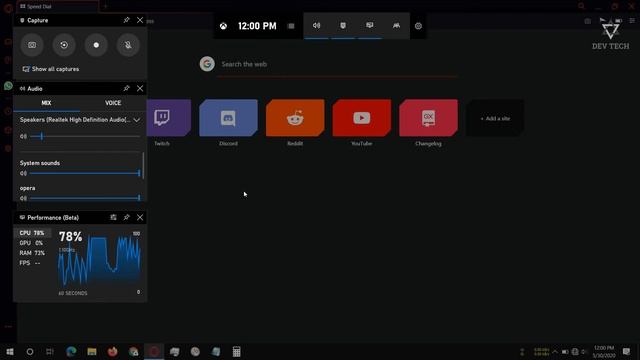
Task: Pin the Performance widget
Action: tap(127, 218)
